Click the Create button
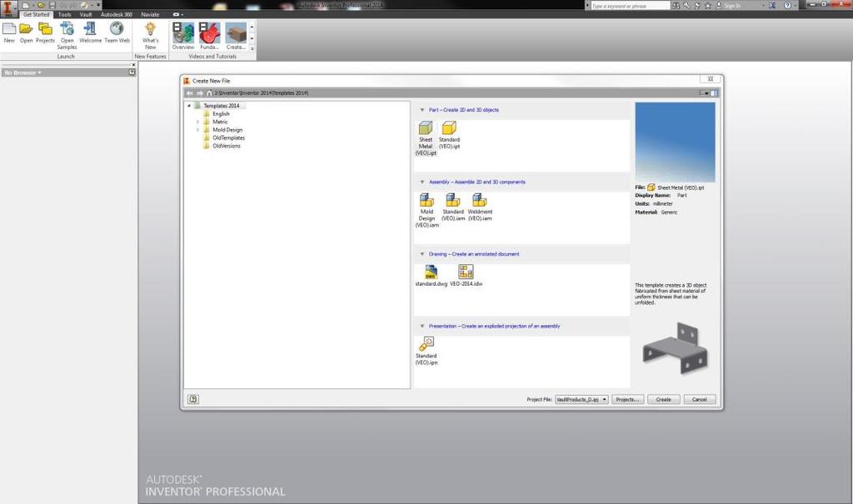 pos(663,400)
